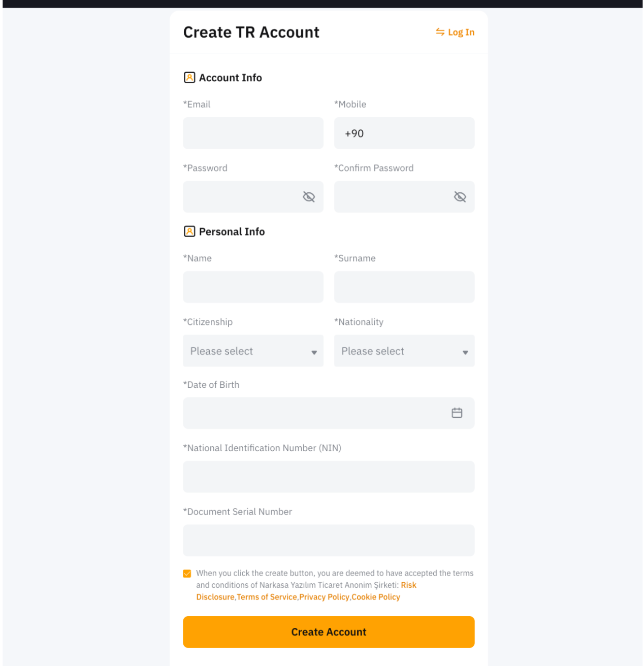Show the Password field contents
The width and height of the screenshot is (644, 666).
coord(309,197)
